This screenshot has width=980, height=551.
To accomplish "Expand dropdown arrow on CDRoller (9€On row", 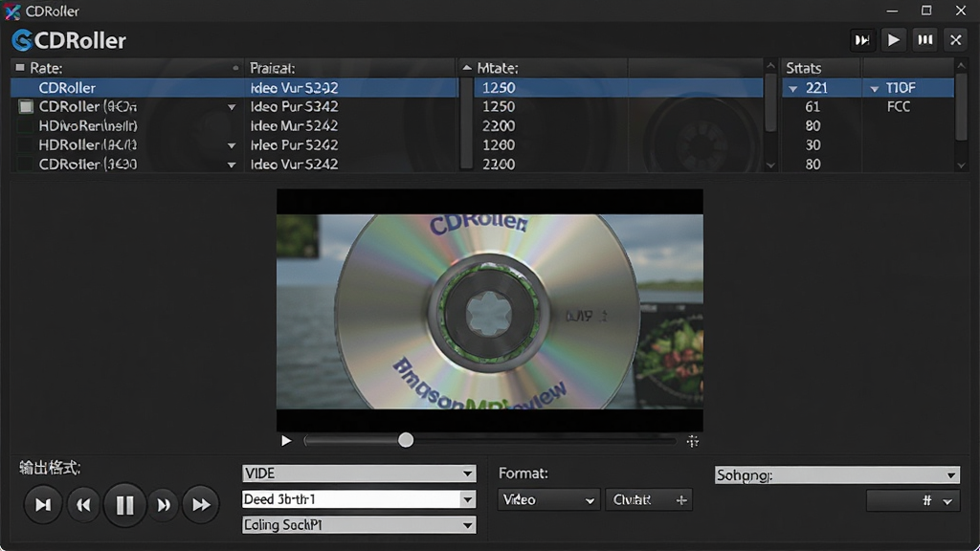I will tap(232, 107).
